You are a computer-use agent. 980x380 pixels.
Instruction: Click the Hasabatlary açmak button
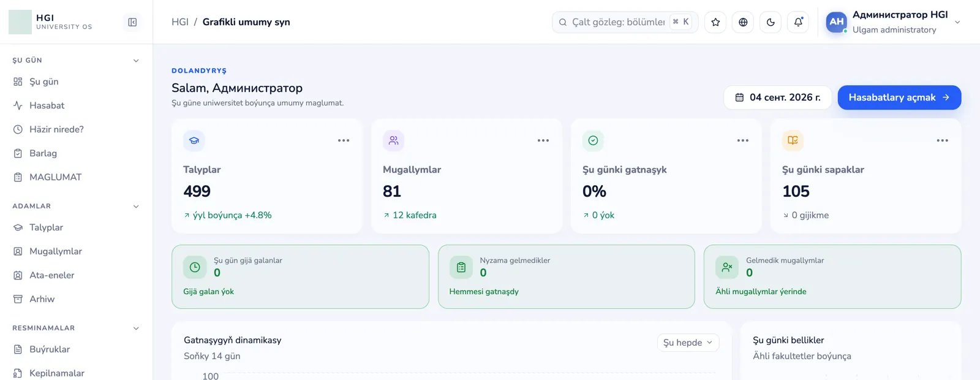coord(899,97)
